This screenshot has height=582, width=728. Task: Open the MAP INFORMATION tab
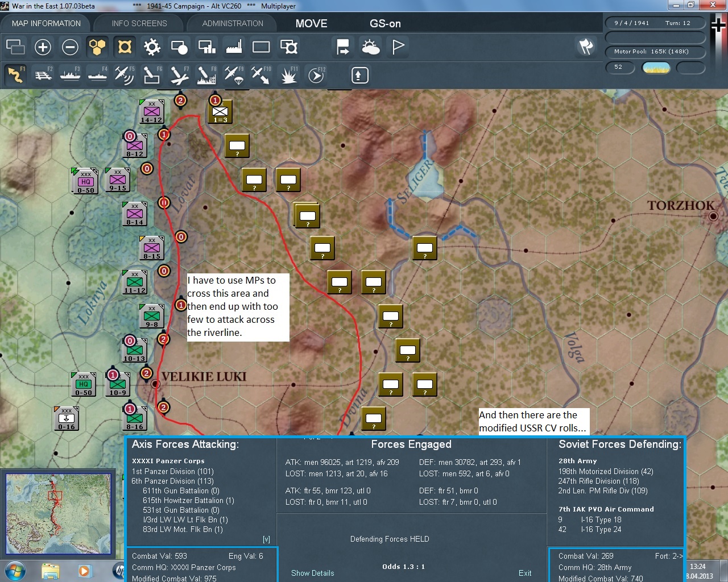46,23
